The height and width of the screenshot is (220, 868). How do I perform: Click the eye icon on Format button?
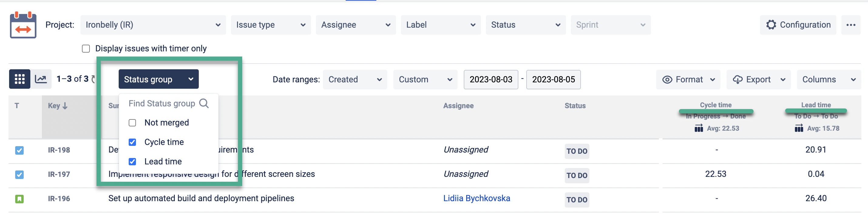pyautogui.click(x=667, y=80)
